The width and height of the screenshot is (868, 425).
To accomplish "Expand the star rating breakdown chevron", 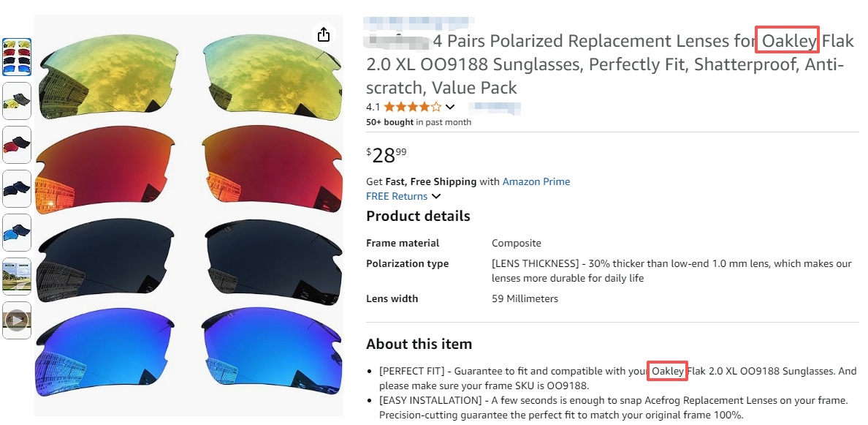I will [x=450, y=108].
